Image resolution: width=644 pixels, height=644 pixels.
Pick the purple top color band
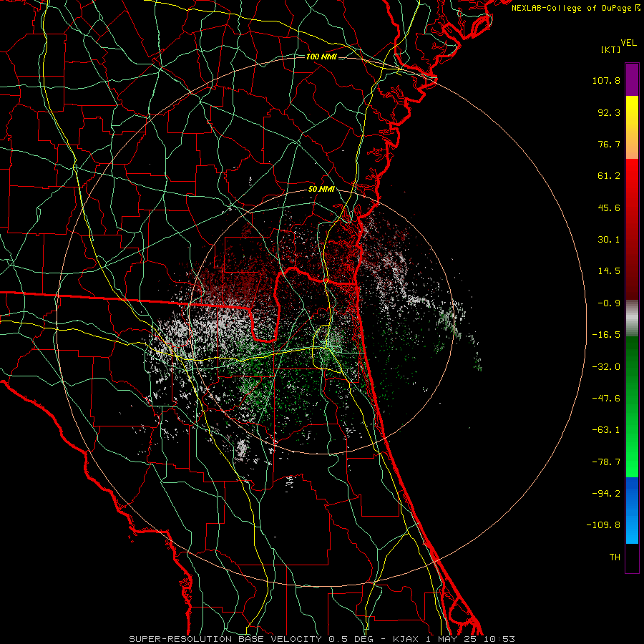[632, 80]
